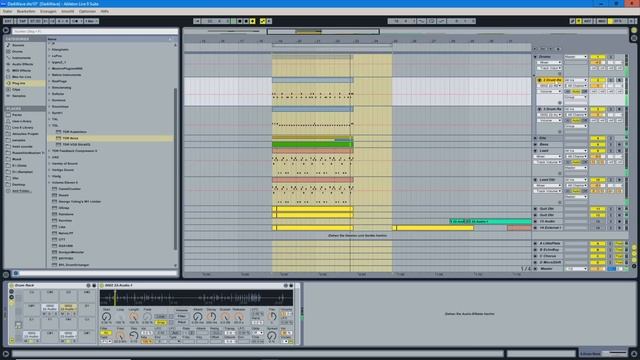The height and width of the screenshot is (360, 640).
Task: Click the Stop button in the transport bar
Action: click(x=240, y=21)
